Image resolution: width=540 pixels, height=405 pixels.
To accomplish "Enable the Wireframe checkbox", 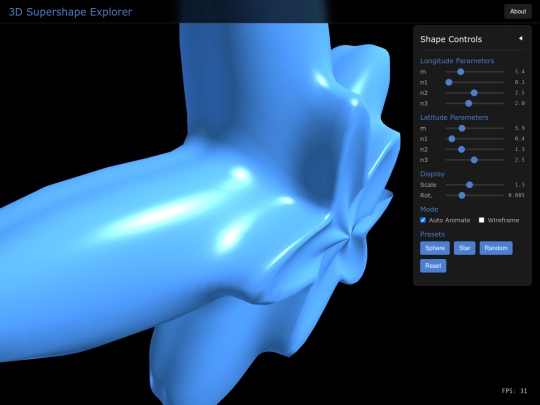I will point(481,220).
